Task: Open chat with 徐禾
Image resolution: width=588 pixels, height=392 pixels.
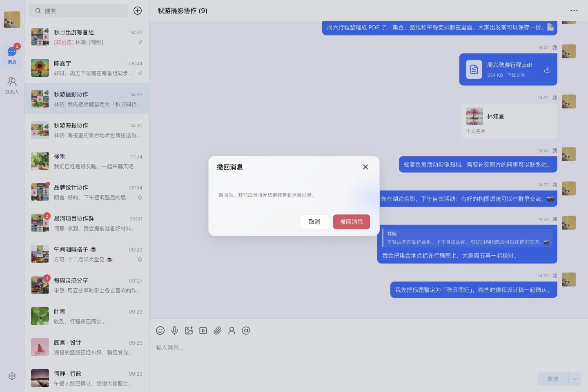Action: point(87,161)
